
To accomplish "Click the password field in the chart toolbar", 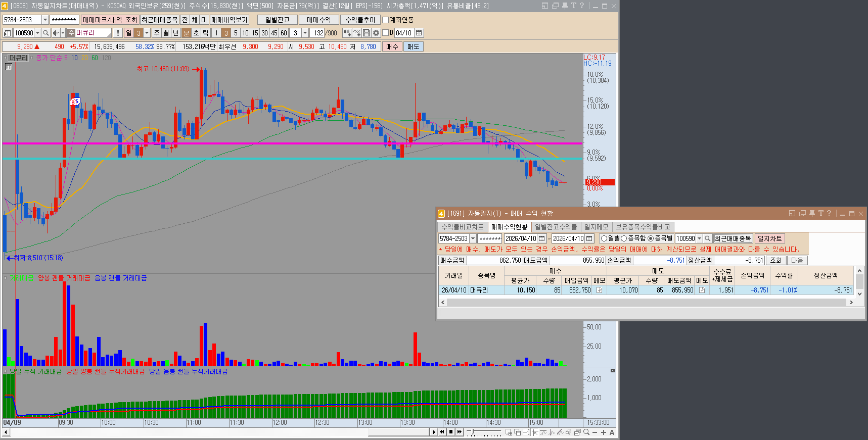I will (x=64, y=20).
